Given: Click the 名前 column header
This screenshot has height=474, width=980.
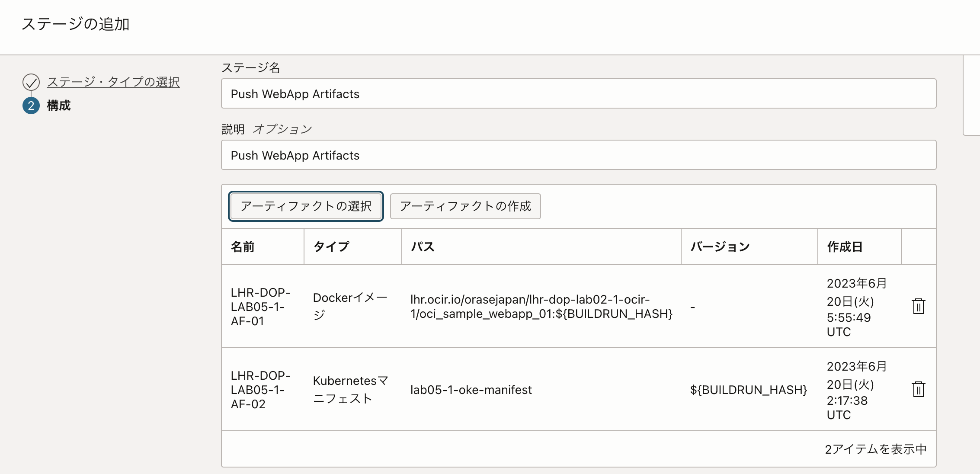Looking at the screenshot, I should click(x=243, y=247).
